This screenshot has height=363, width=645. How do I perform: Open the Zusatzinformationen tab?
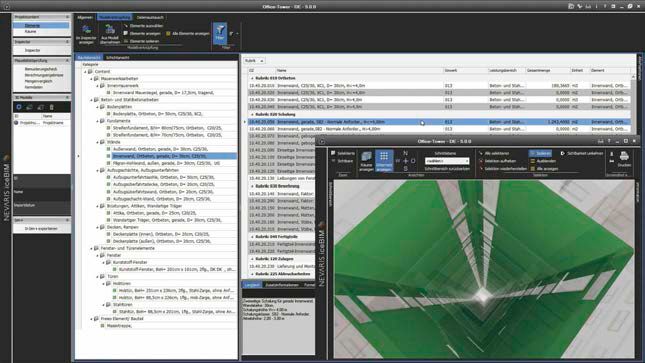coord(282,285)
